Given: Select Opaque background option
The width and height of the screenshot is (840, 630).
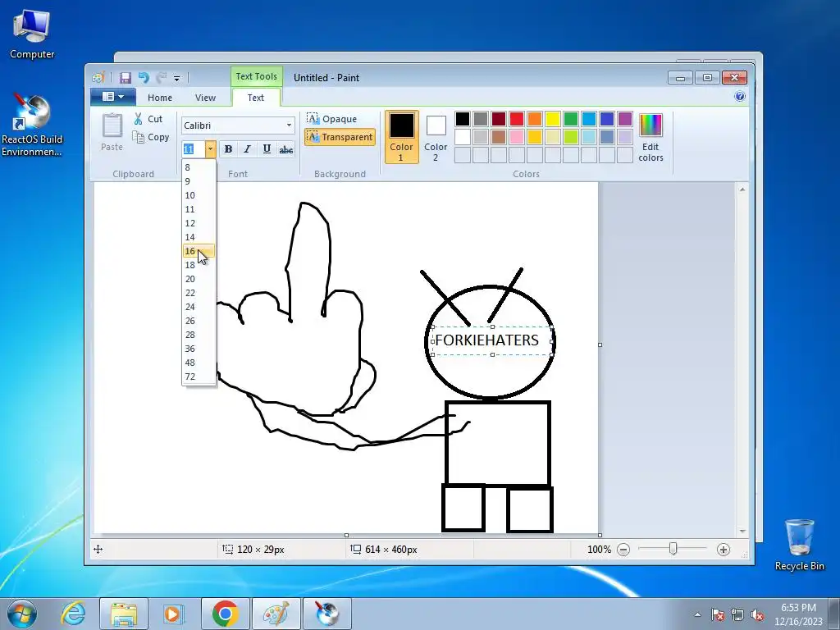Looking at the screenshot, I should [x=332, y=118].
